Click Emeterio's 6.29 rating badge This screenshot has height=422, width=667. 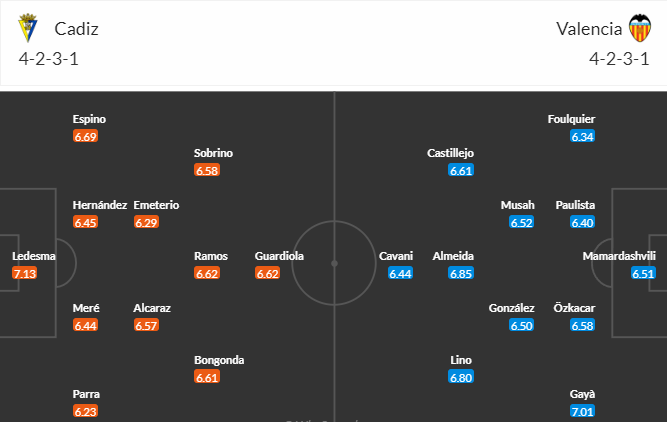point(146,222)
